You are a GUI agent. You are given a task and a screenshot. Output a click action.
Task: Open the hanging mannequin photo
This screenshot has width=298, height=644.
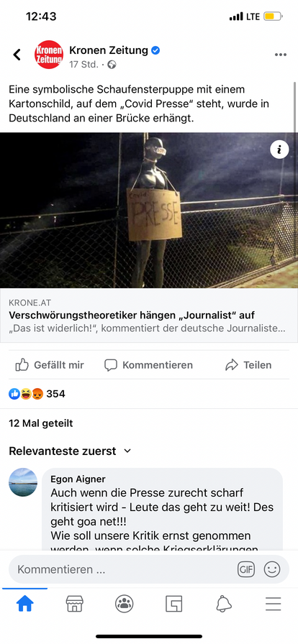(149, 211)
